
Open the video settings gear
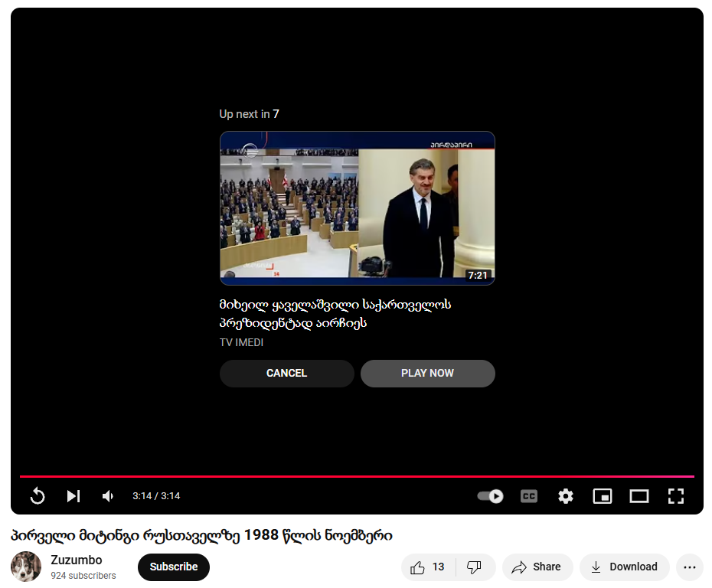pos(565,496)
